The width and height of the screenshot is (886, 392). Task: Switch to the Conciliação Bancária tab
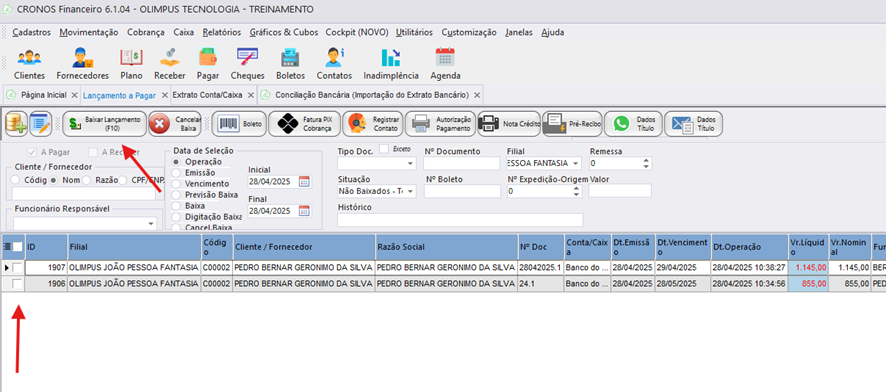point(372,95)
